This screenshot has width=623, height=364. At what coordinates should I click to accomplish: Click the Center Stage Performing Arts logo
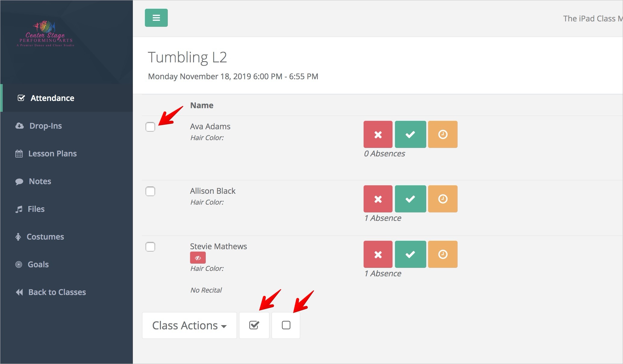pos(45,34)
